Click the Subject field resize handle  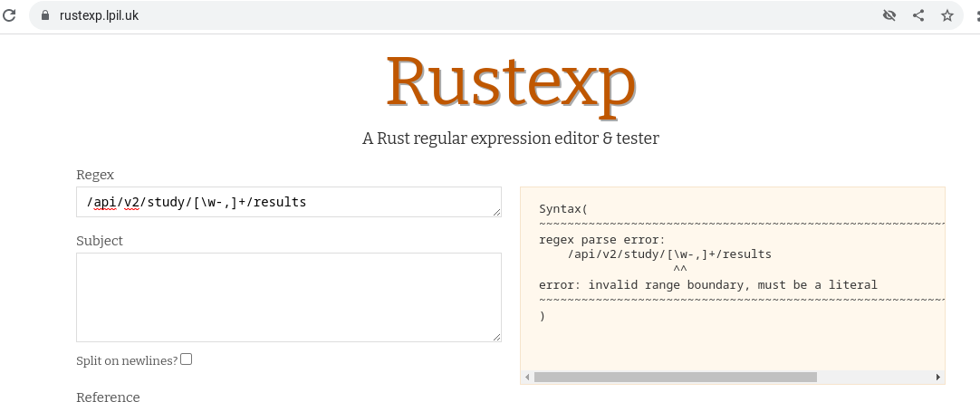click(497, 338)
